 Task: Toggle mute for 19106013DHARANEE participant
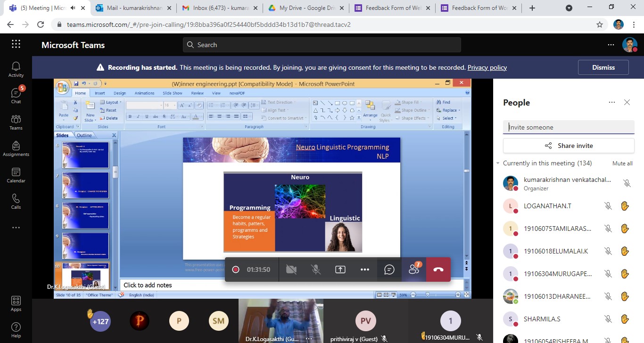[608, 296]
